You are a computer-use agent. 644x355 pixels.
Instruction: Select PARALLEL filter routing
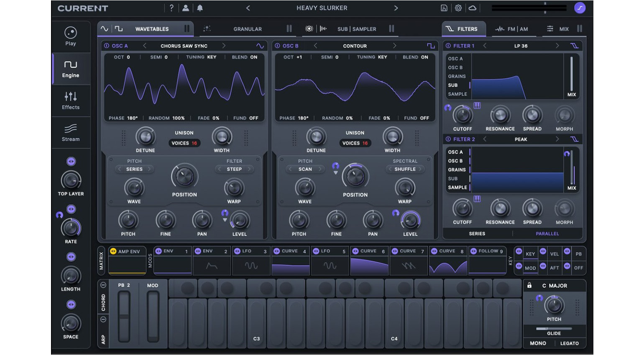coord(547,234)
